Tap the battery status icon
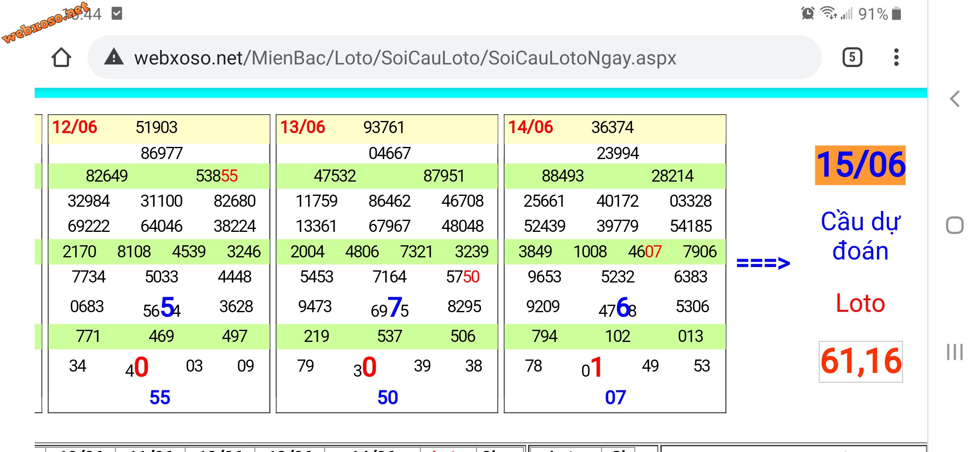980x452 pixels. (896, 13)
